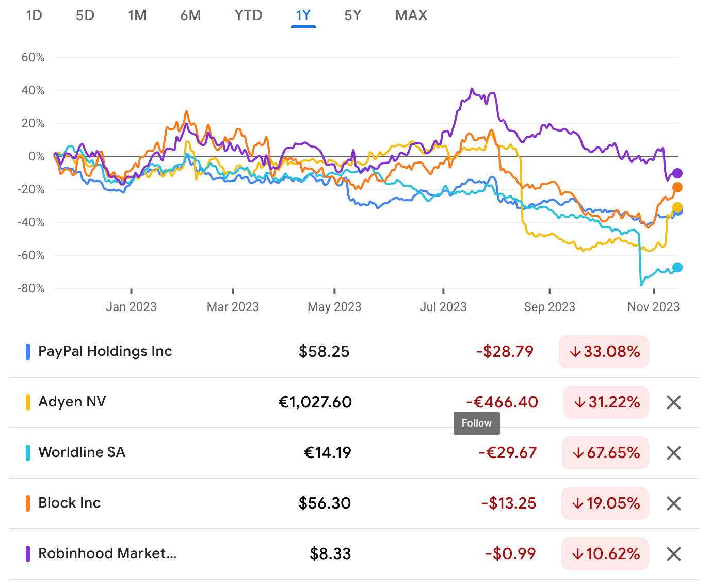Open Adyen NV stock row

click(x=354, y=402)
